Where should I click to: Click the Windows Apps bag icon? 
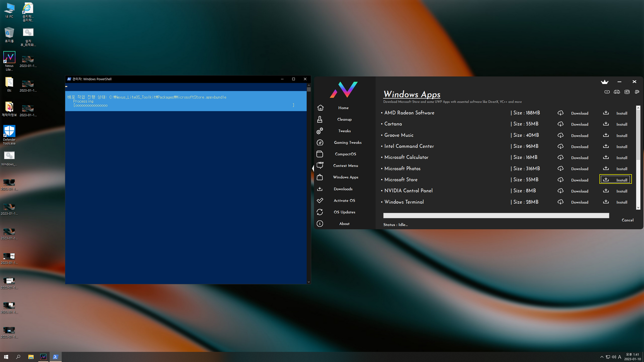pyautogui.click(x=320, y=177)
